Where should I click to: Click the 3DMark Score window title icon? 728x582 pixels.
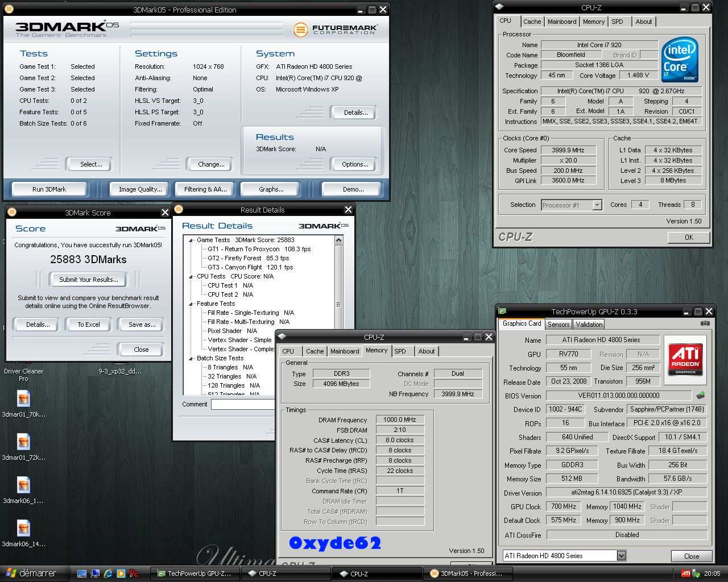(x=11, y=212)
